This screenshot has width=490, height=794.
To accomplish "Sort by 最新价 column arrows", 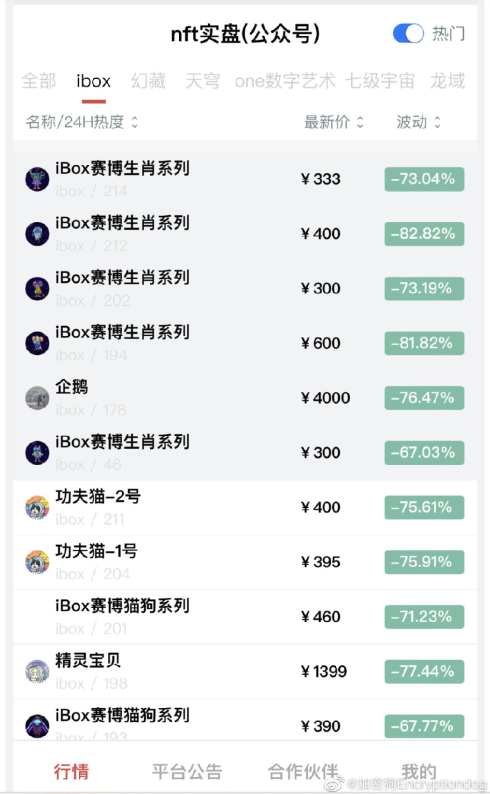I will (x=360, y=122).
